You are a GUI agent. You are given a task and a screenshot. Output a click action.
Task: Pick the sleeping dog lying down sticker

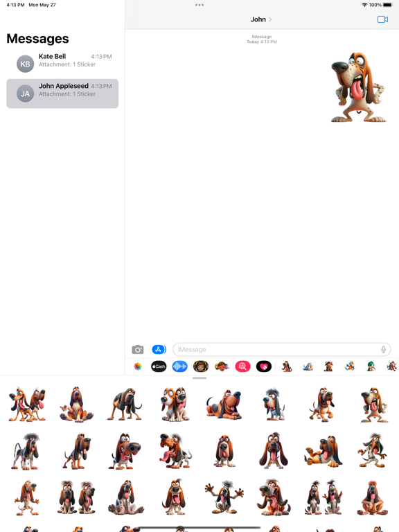point(224,405)
